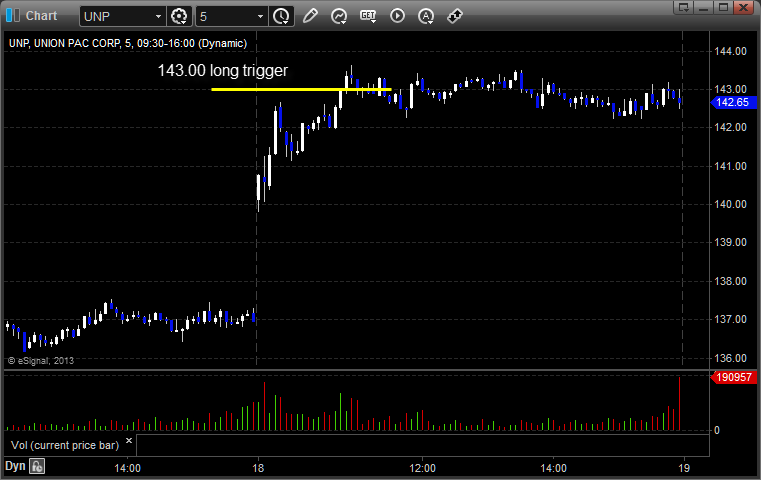Open the GET studies icon
This screenshot has width=761, height=480.
click(x=368, y=16)
